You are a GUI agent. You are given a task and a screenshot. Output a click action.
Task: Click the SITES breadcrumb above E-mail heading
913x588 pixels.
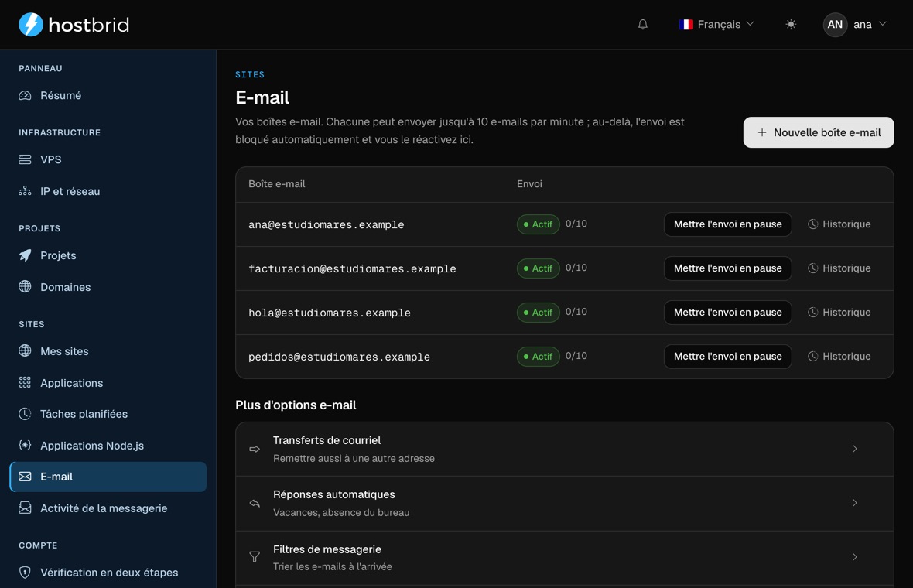tap(250, 74)
